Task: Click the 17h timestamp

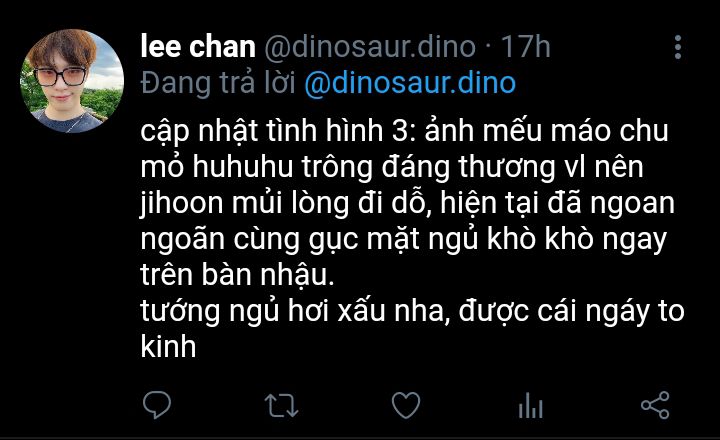Action: pos(525,47)
